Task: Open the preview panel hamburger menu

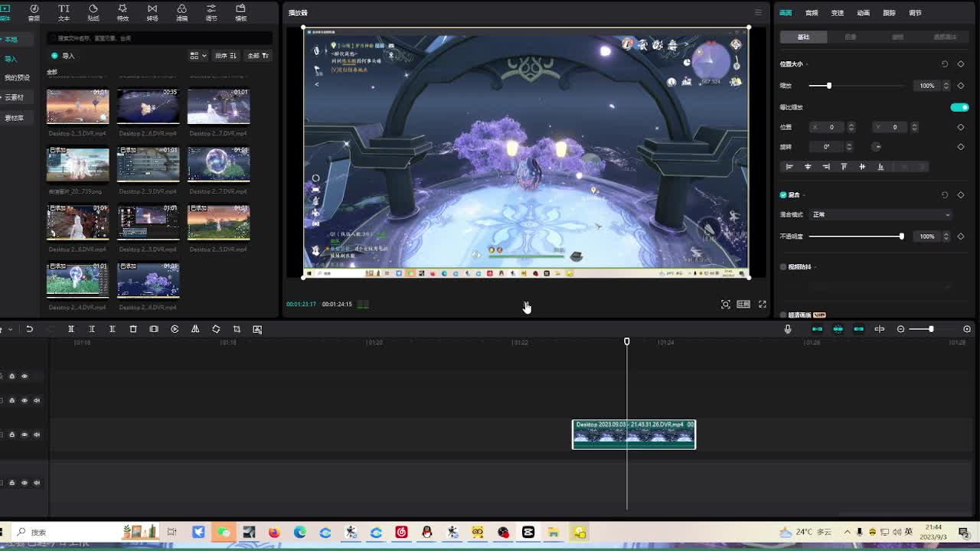Action: pyautogui.click(x=758, y=12)
